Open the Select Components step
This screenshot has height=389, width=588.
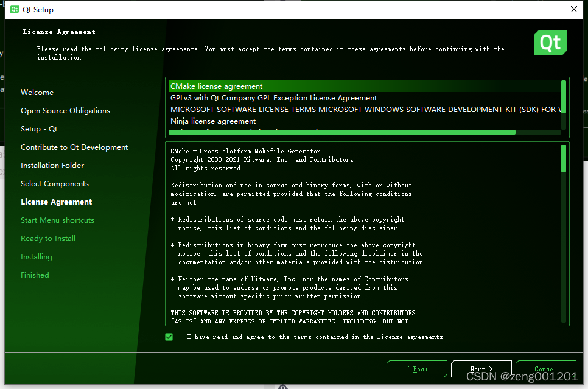tap(54, 183)
